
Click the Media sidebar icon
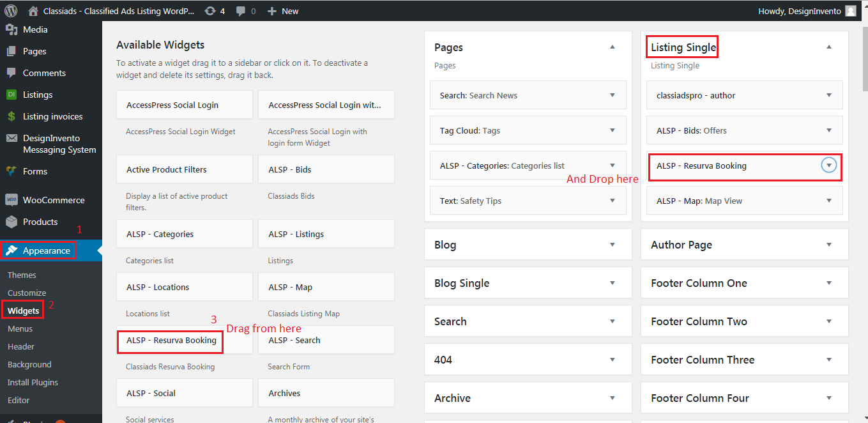11,29
